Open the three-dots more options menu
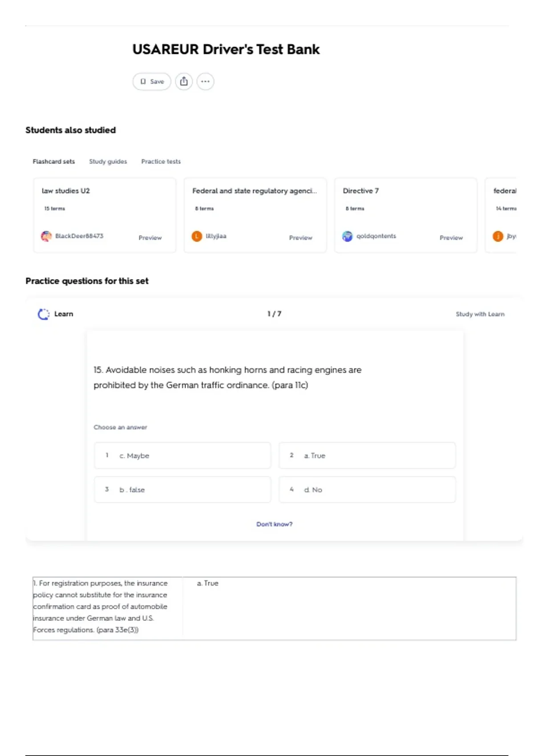This screenshot has width=534, height=756. point(205,81)
